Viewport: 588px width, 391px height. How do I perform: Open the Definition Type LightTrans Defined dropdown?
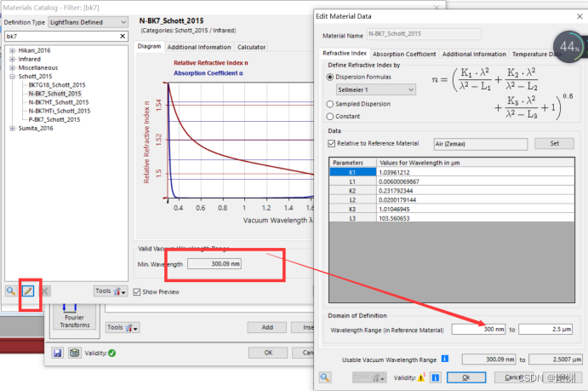click(x=88, y=22)
